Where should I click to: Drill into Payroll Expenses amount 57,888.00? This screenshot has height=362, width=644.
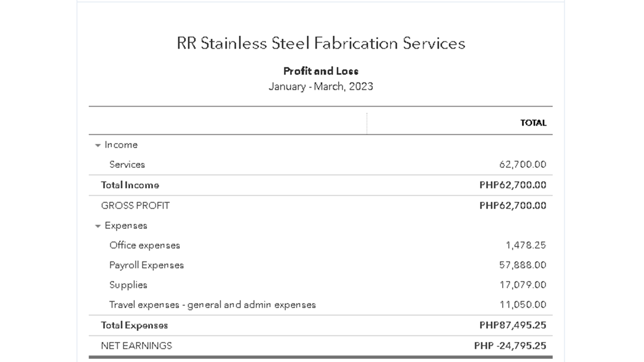click(x=522, y=265)
